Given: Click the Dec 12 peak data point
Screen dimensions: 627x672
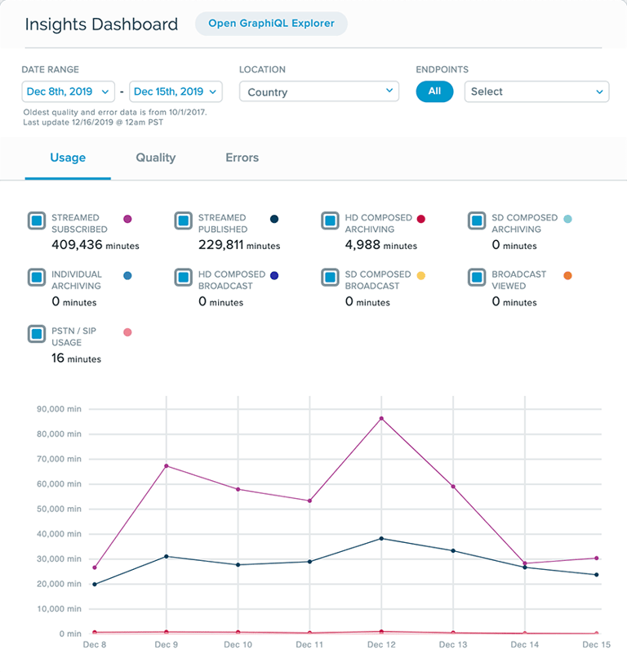Looking at the screenshot, I should coord(381,419).
